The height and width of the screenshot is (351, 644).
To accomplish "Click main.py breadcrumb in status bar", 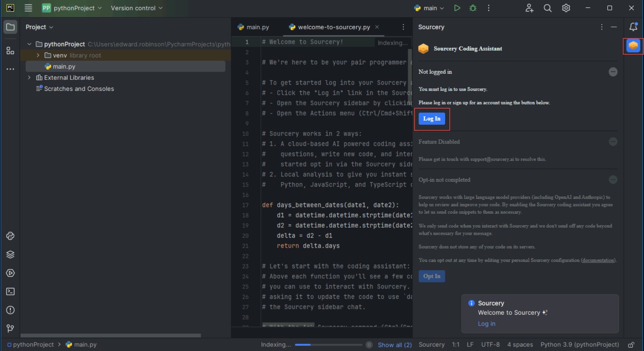I will (81, 345).
